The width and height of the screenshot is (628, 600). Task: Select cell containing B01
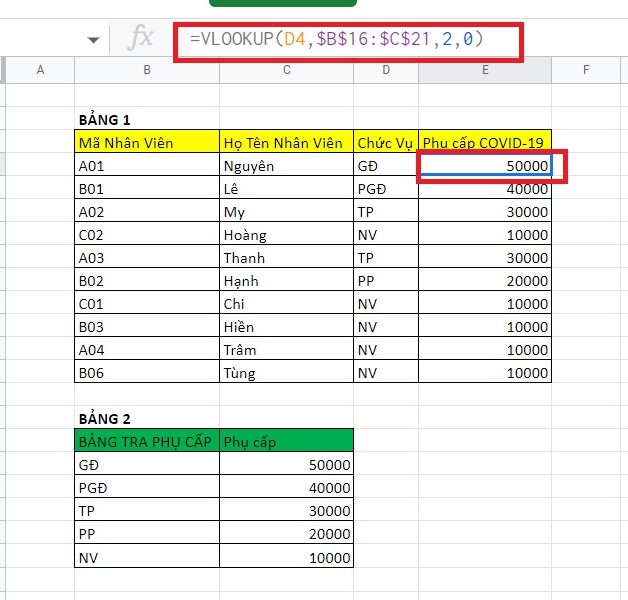click(x=147, y=187)
